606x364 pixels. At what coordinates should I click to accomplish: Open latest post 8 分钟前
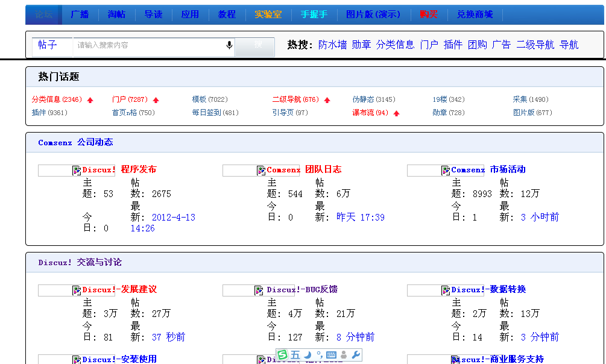[x=355, y=337]
